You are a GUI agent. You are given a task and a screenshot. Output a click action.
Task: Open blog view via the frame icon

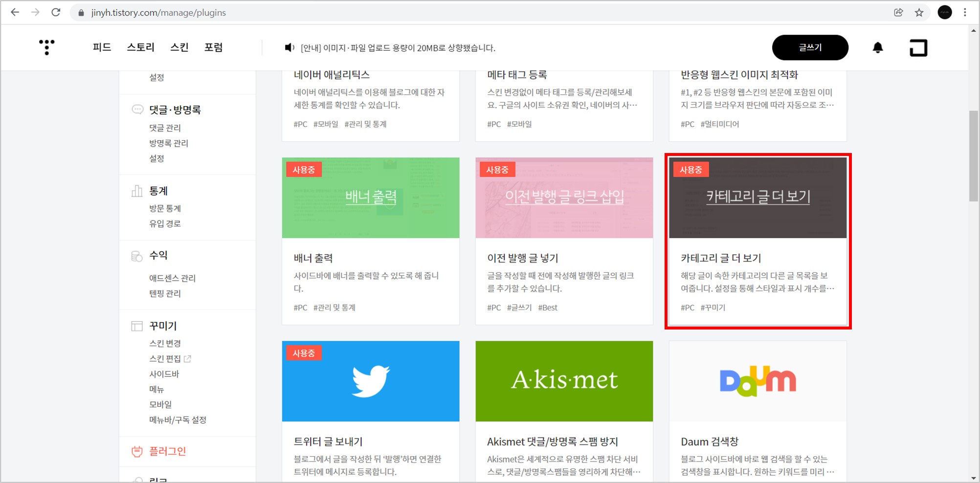tap(918, 47)
